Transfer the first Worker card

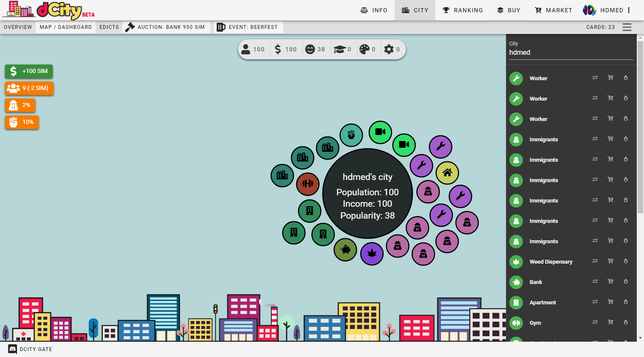tap(595, 78)
